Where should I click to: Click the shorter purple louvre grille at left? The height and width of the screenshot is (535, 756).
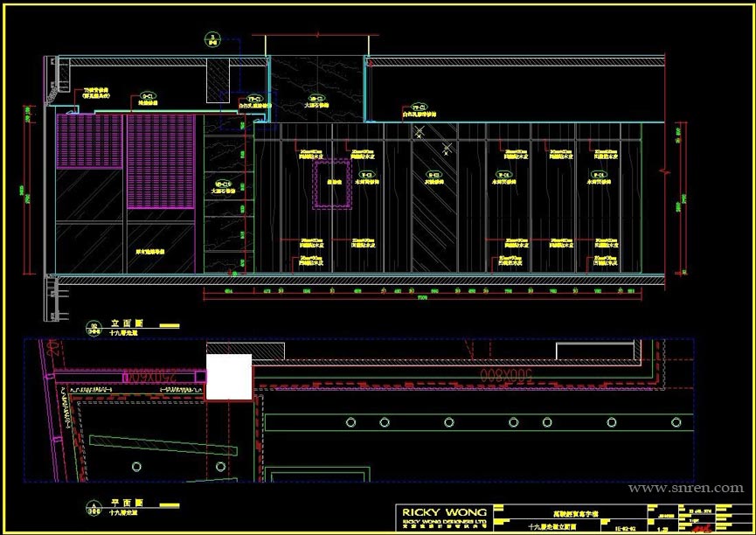90,142
